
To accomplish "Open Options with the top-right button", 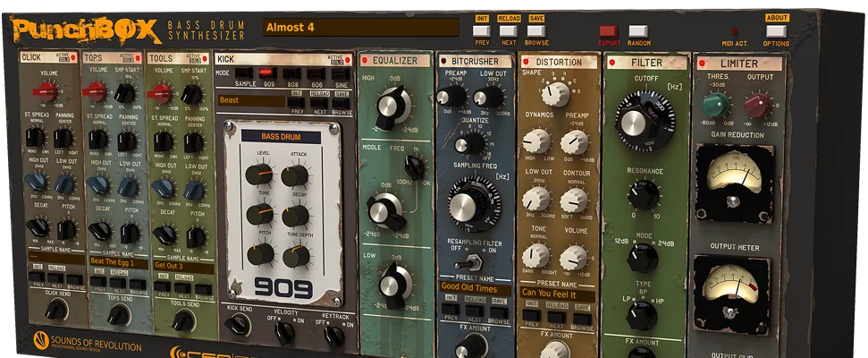I will 776,31.
